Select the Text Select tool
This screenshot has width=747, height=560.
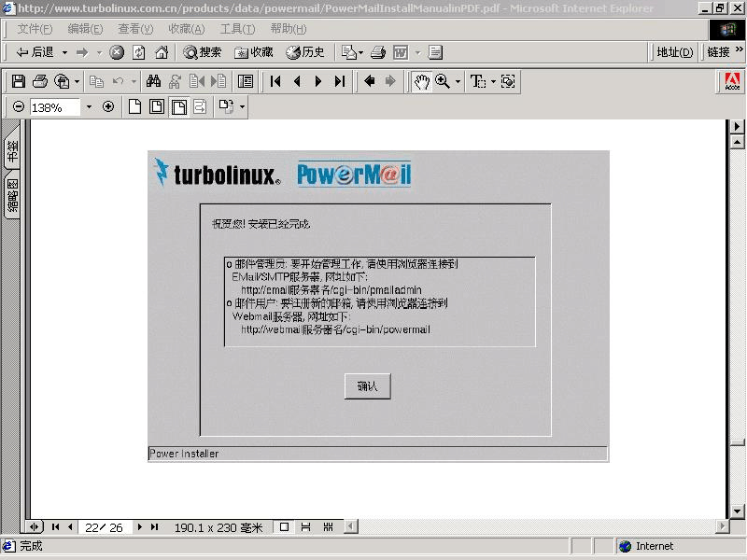click(478, 81)
